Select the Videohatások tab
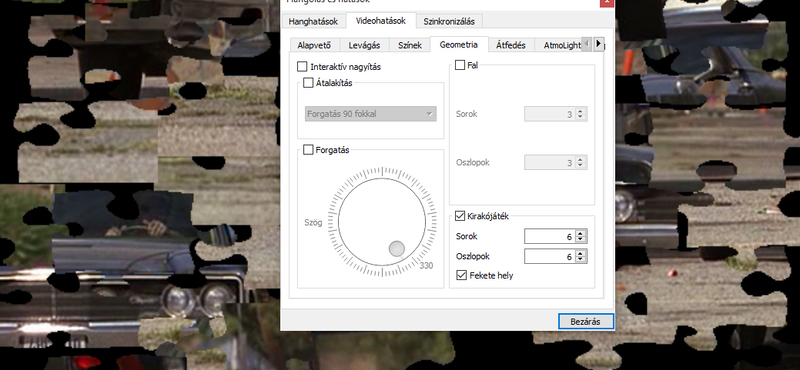Viewport: 800px width, 370px height. [381, 20]
